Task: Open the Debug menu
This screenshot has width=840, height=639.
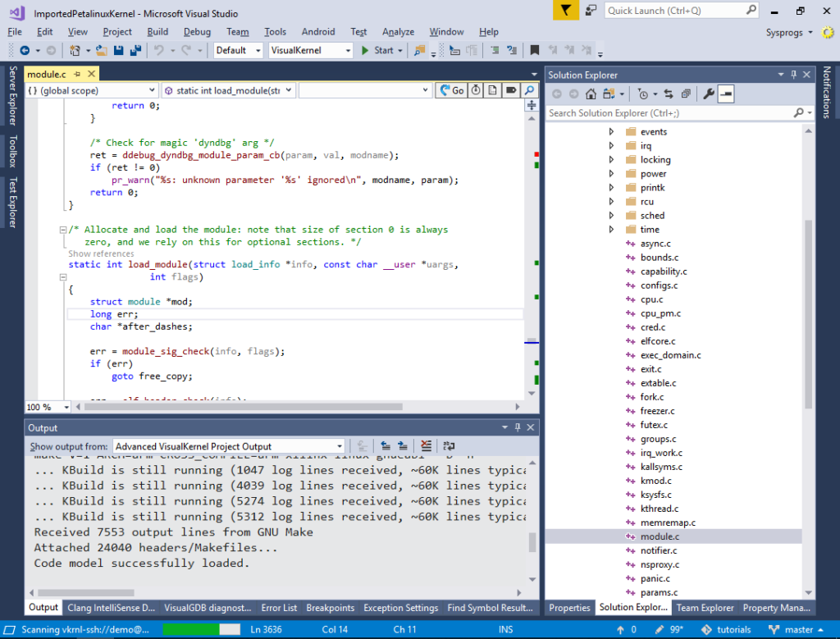Action: coord(196,31)
